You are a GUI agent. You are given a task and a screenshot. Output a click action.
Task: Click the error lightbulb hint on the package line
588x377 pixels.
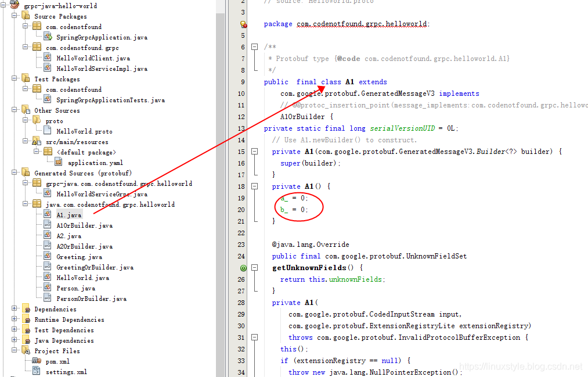[243, 24]
